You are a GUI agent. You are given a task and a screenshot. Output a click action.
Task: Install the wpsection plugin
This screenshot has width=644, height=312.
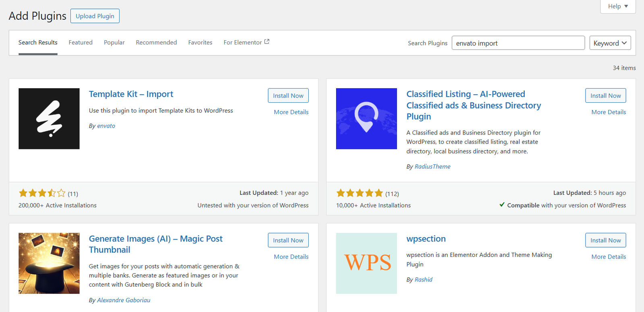pos(605,240)
